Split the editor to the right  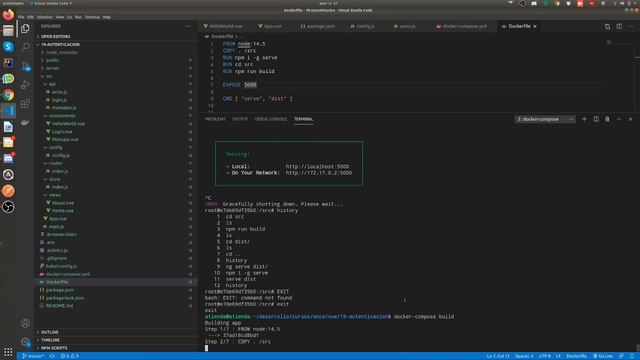[619, 26]
